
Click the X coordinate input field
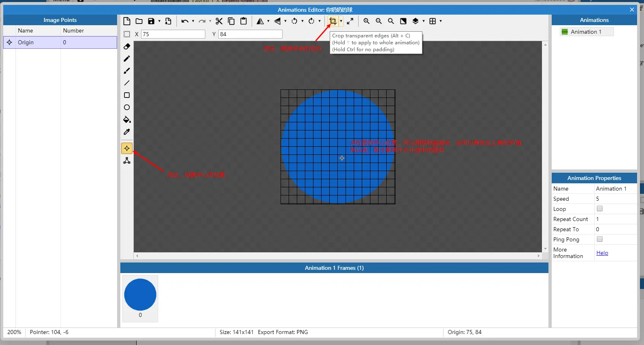click(x=173, y=34)
